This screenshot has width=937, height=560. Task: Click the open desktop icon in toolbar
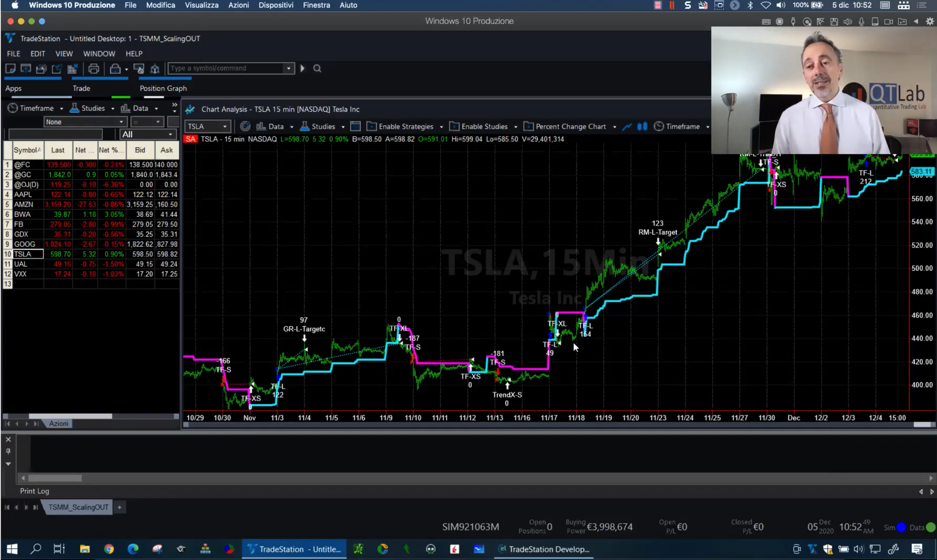tap(26, 68)
